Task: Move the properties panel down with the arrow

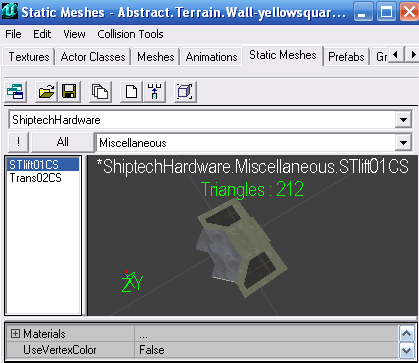Action: pyautogui.click(x=407, y=350)
